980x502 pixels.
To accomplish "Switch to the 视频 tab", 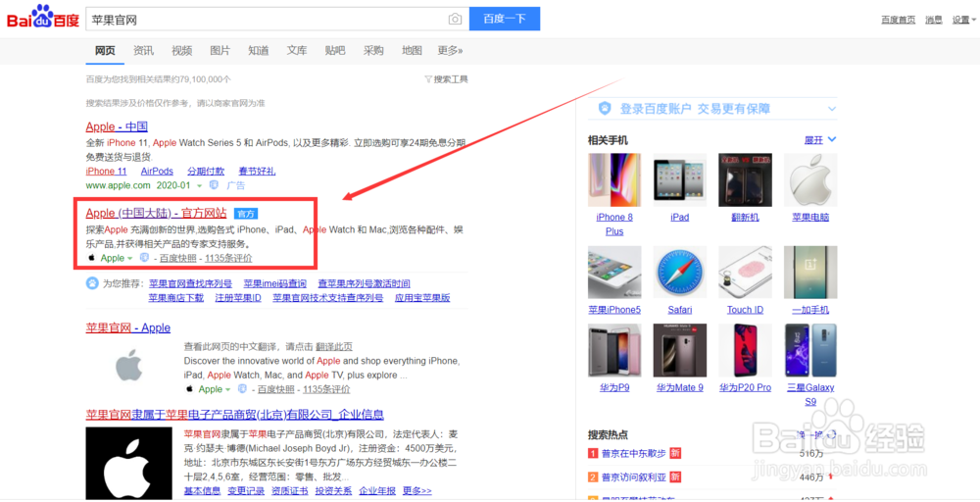I will [182, 51].
